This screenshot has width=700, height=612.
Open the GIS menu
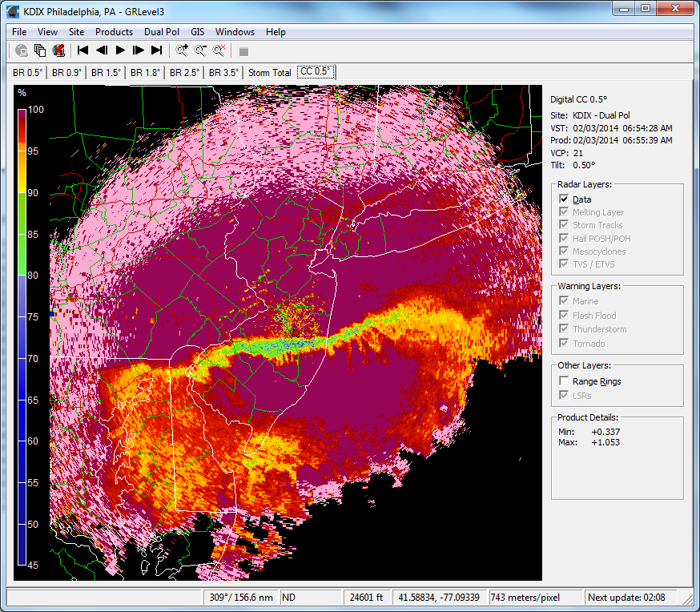(x=197, y=32)
